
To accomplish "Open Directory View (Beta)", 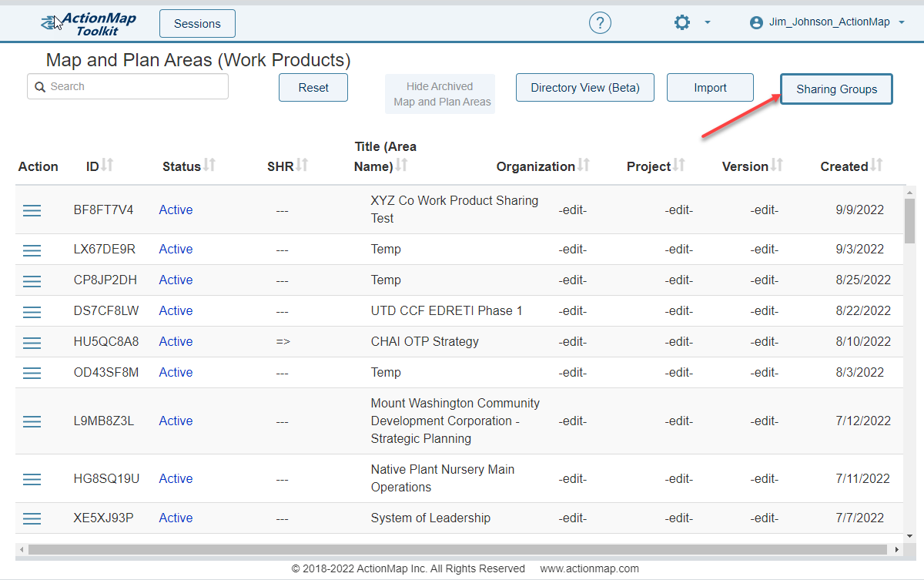I will (585, 88).
